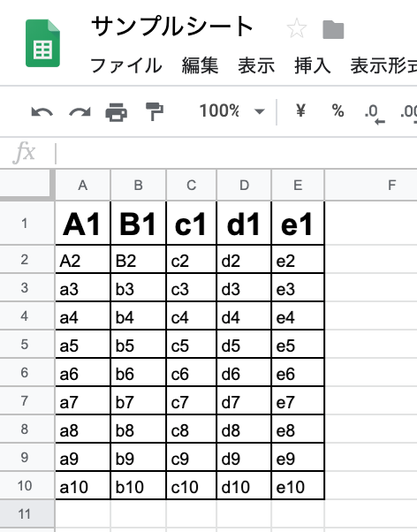Click cell containing e2
This screenshot has height=532, width=417.
[x=298, y=259]
